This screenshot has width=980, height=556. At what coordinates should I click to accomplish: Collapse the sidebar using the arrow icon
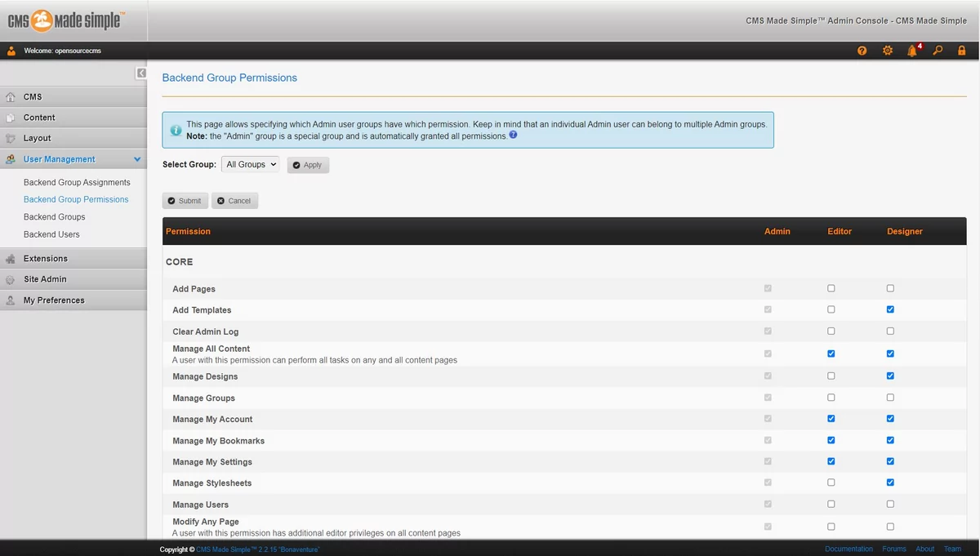pyautogui.click(x=141, y=73)
